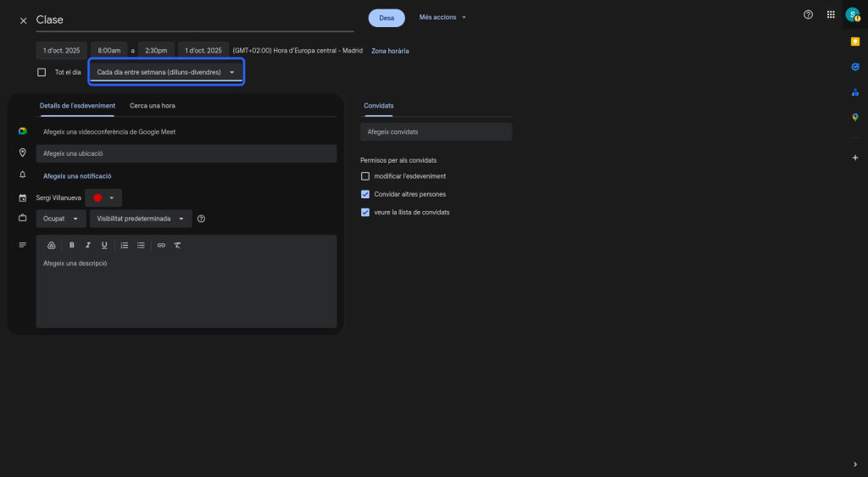
Task: Click the 'Afegeix convidats' input field
Action: tap(436, 132)
